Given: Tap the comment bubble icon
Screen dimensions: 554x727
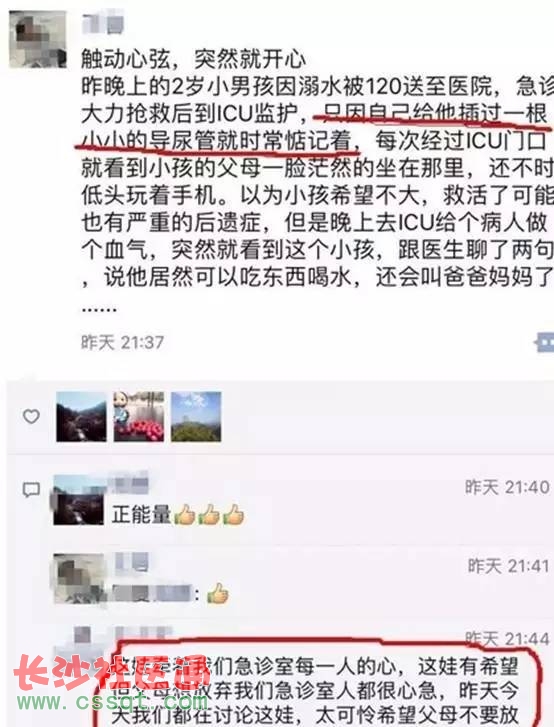Looking at the screenshot, I should tap(31, 490).
